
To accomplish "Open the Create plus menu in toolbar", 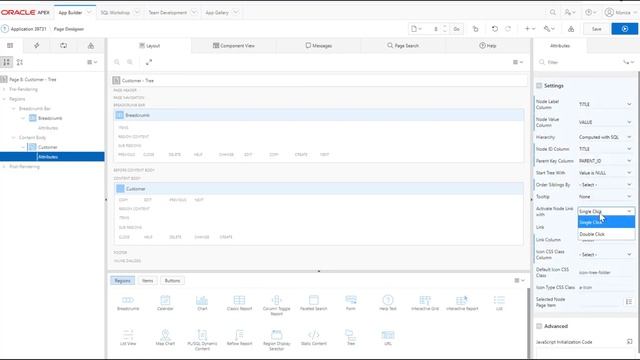I will 529,29.
